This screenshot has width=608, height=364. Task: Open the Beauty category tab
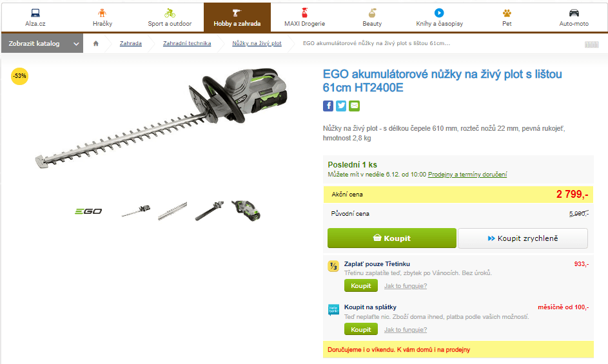(x=372, y=17)
